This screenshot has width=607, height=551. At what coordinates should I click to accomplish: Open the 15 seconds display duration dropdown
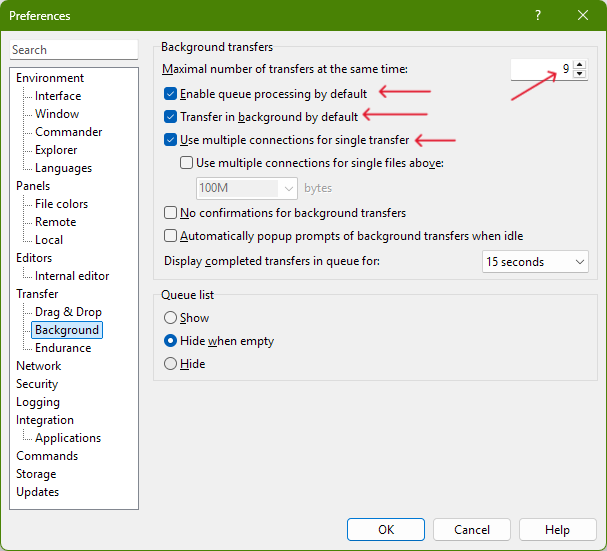(x=535, y=262)
